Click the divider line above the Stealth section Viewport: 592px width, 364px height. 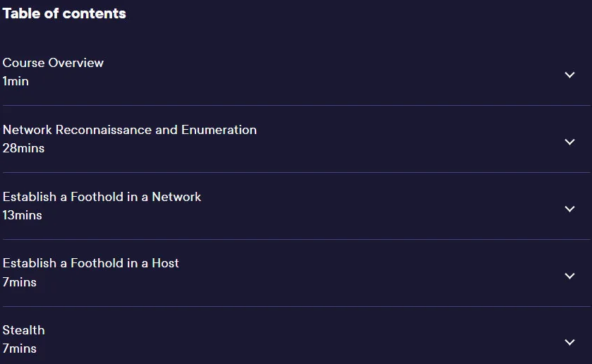tap(296, 306)
